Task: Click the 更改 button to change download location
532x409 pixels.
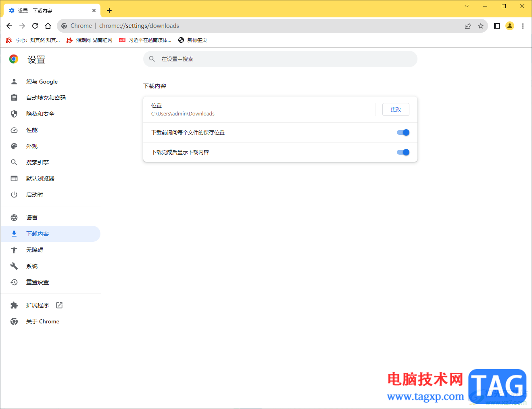Action: (396, 109)
